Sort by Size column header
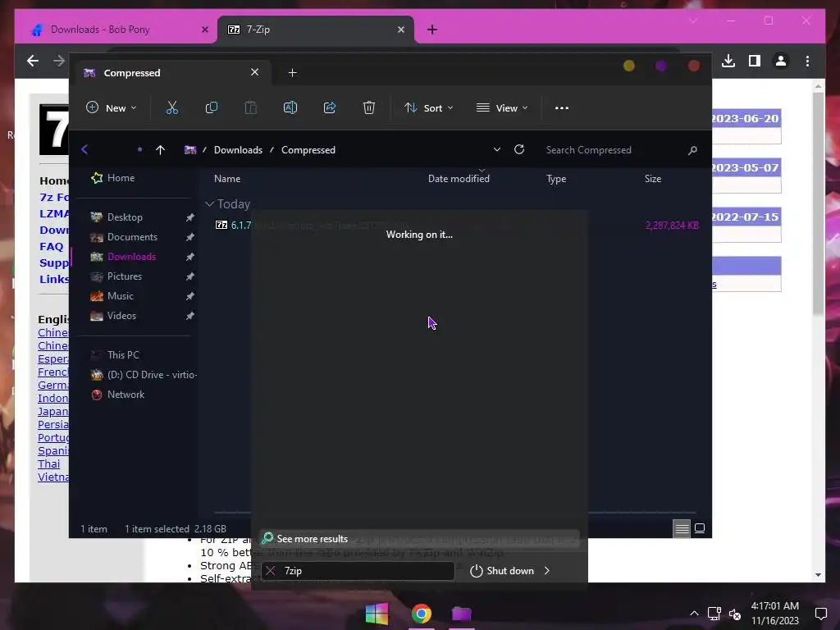840x630 pixels. (x=652, y=178)
